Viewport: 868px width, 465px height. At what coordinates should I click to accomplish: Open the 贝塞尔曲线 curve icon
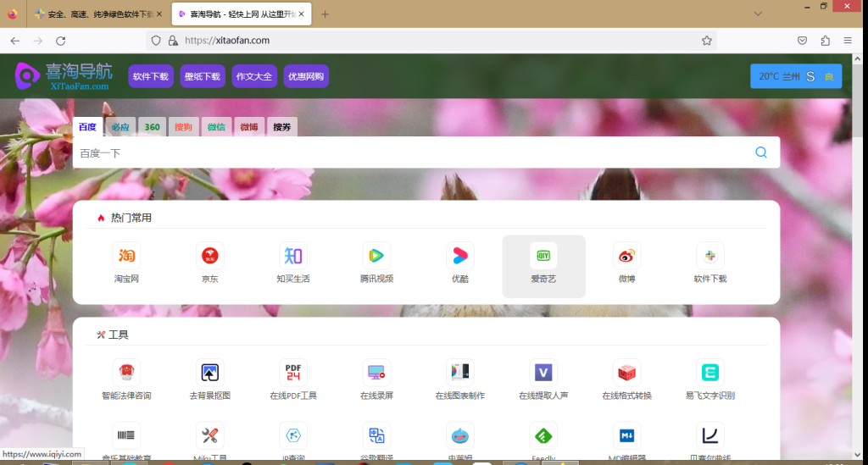pos(709,435)
